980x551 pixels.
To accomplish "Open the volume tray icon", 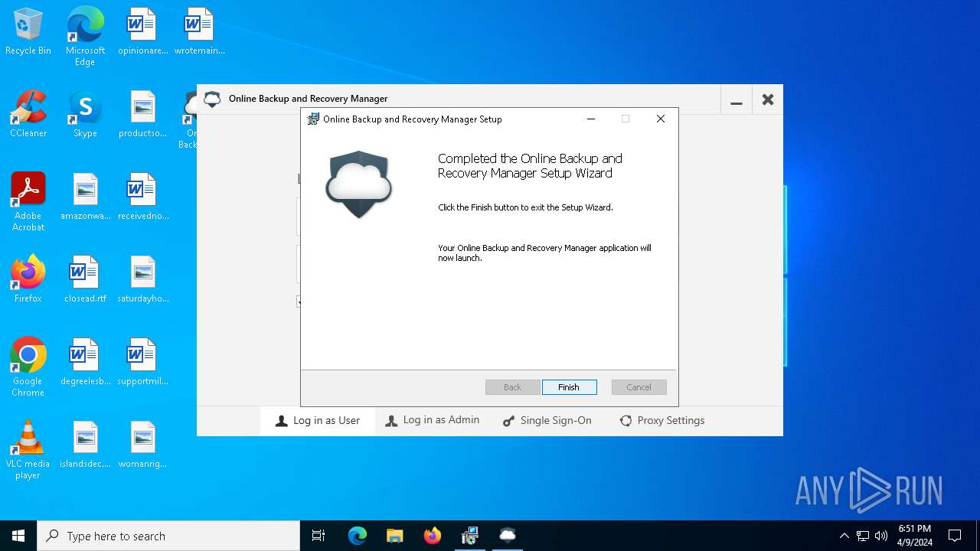I will (x=881, y=536).
